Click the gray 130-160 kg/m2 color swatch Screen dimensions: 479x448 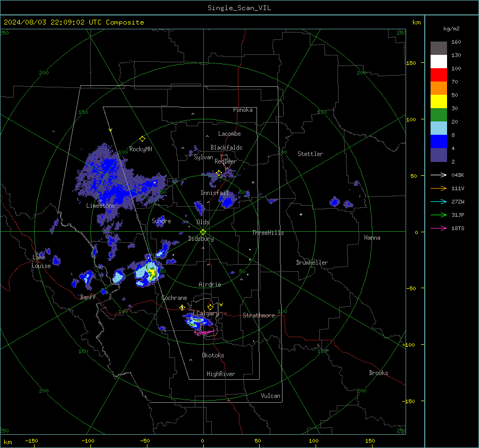439,48
